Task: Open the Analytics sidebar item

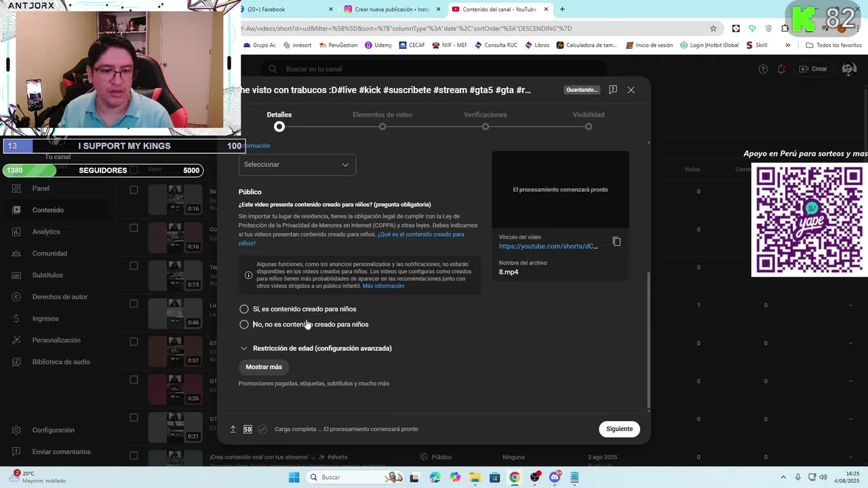Action: pos(46,232)
